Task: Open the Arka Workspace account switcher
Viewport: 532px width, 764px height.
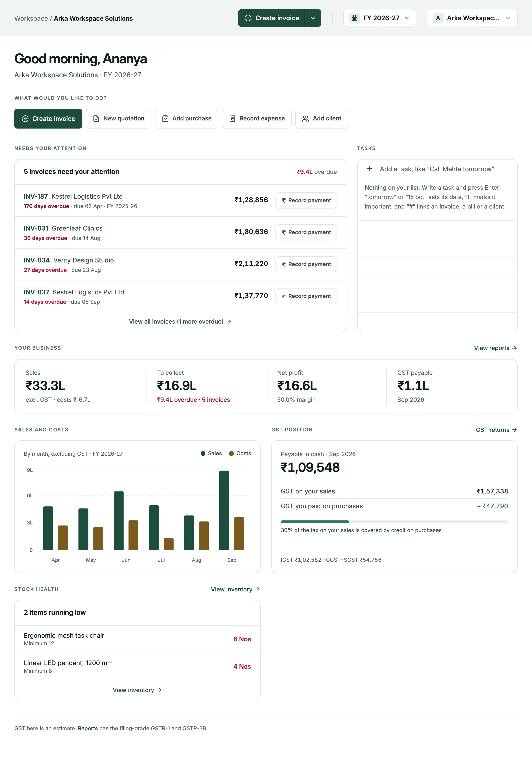Action: click(472, 18)
